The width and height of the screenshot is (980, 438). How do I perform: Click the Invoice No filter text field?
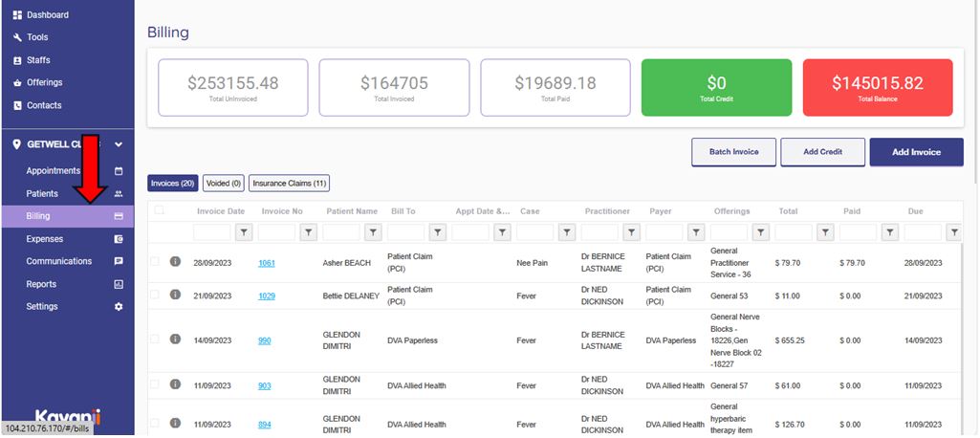pyautogui.click(x=276, y=231)
